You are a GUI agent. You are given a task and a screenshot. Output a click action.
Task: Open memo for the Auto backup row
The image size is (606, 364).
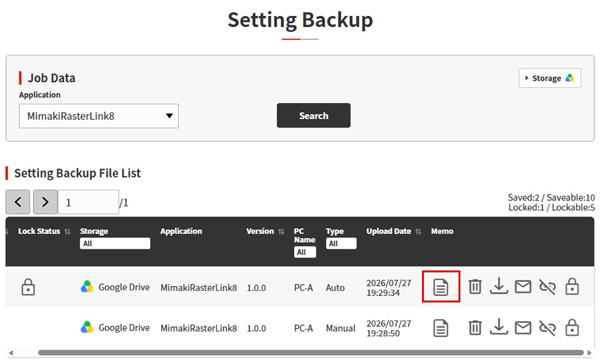(441, 287)
